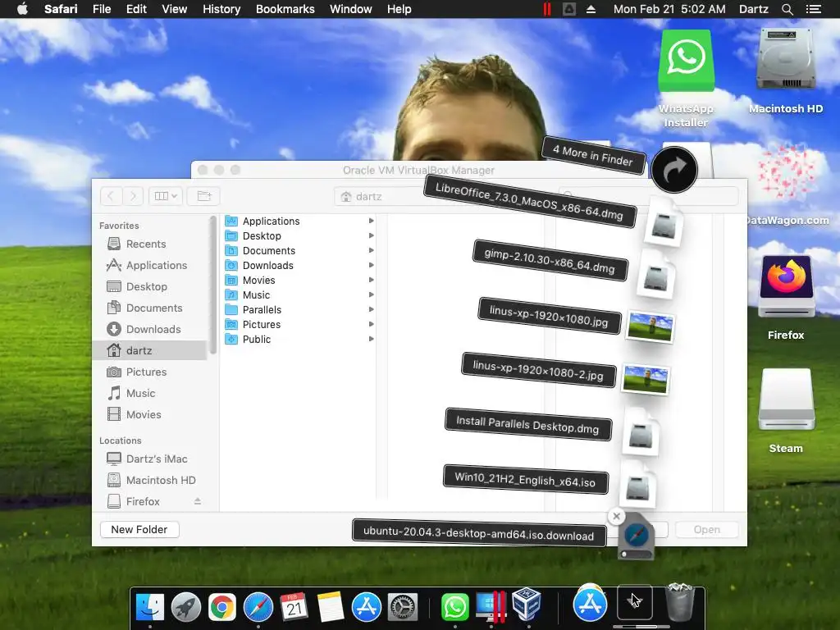Open the Trash in the Dock
This screenshot has width=840, height=630.
tap(680, 603)
